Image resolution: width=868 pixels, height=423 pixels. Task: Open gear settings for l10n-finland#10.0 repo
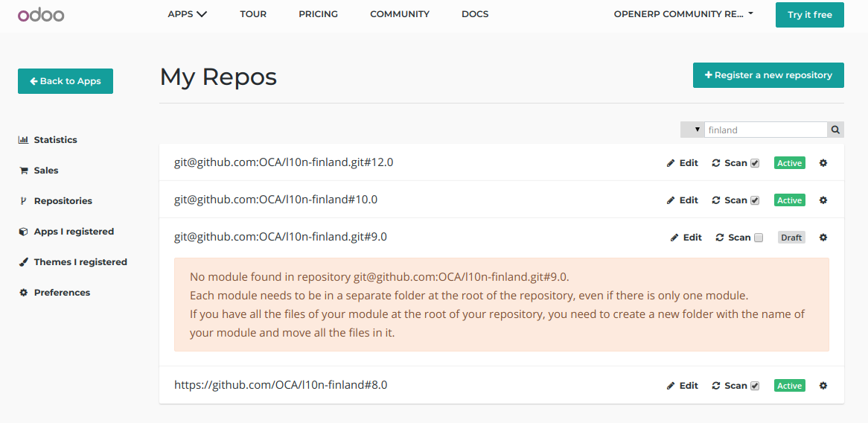pyautogui.click(x=823, y=200)
